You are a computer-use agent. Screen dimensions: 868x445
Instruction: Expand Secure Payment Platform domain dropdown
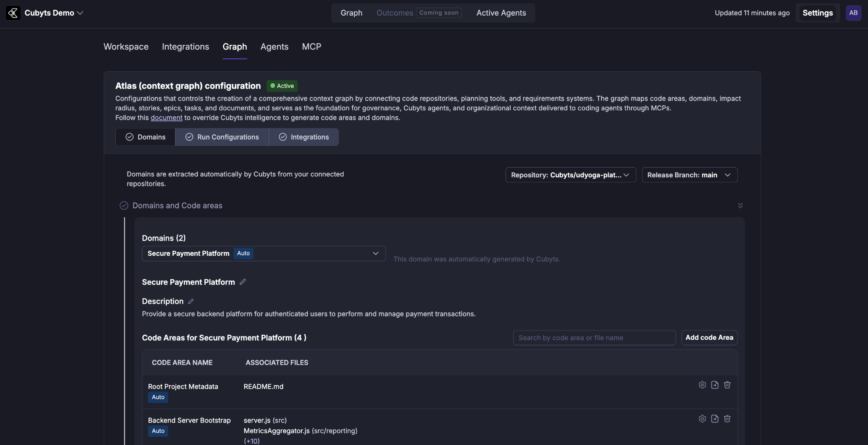(x=264, y=253)
